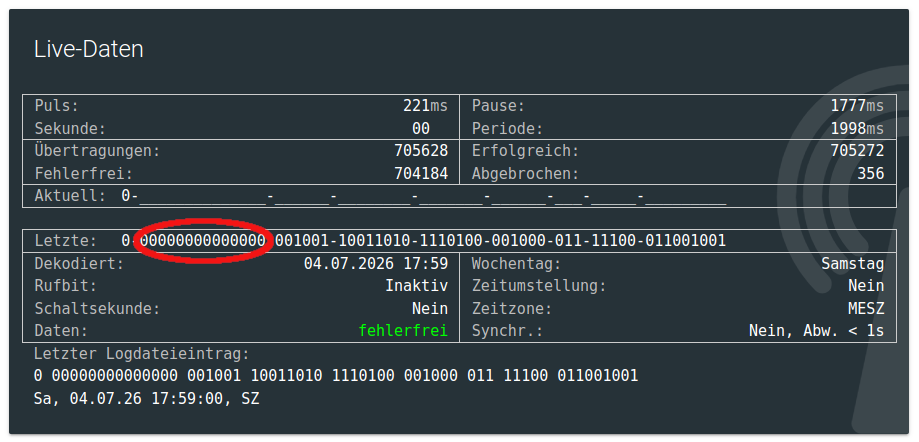Click the Letzter Logdateieintrag label
This screenshot has width=919, height=442.
point(142,353)
